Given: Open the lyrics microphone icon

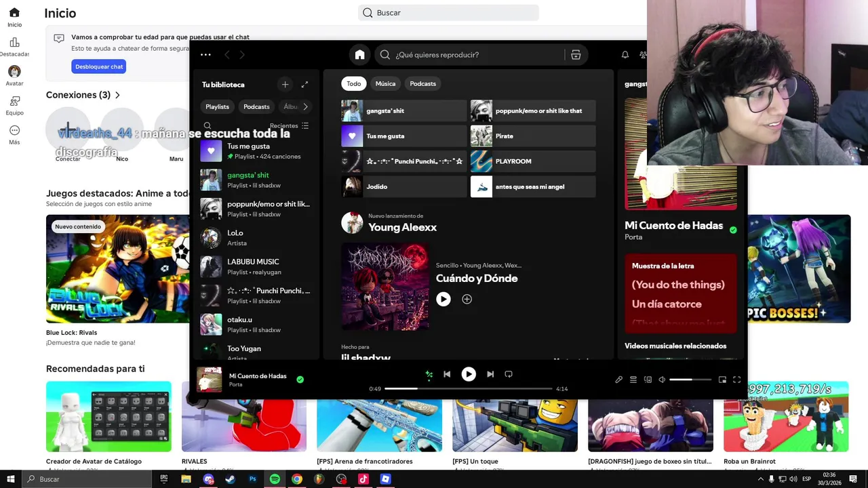Looking at the screenshot, I should click(618, 380).
